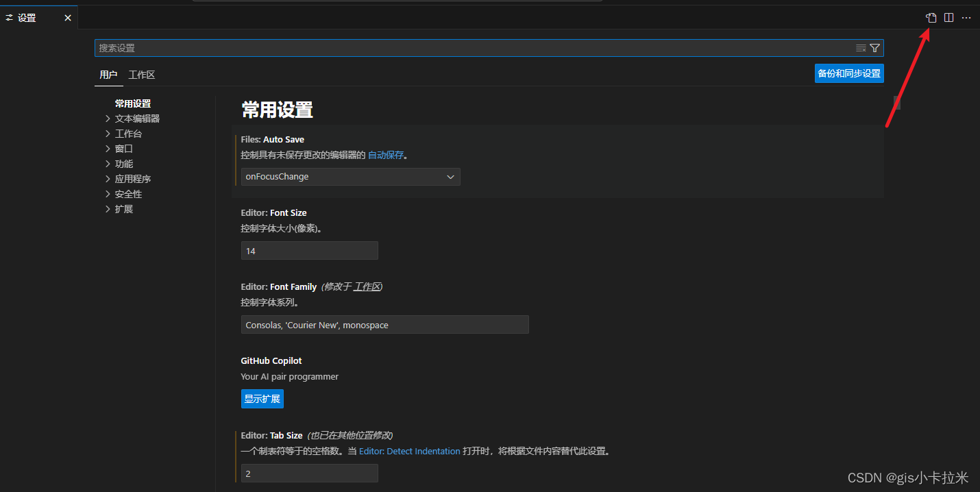The width and height of the screenshot is (980, 492).
Task: Expand the 工作台 settings section
Action: tap(129, 133)
